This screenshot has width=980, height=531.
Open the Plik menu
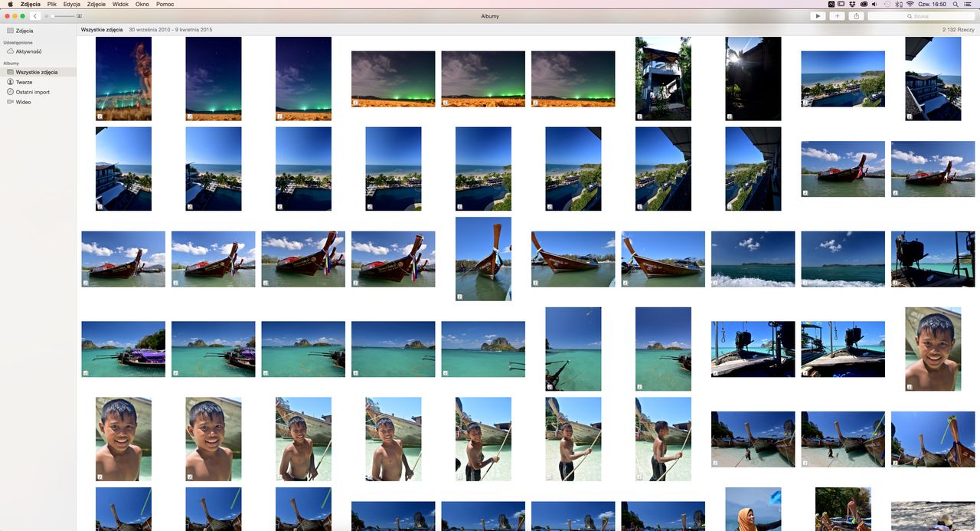(x=52, y=4)
